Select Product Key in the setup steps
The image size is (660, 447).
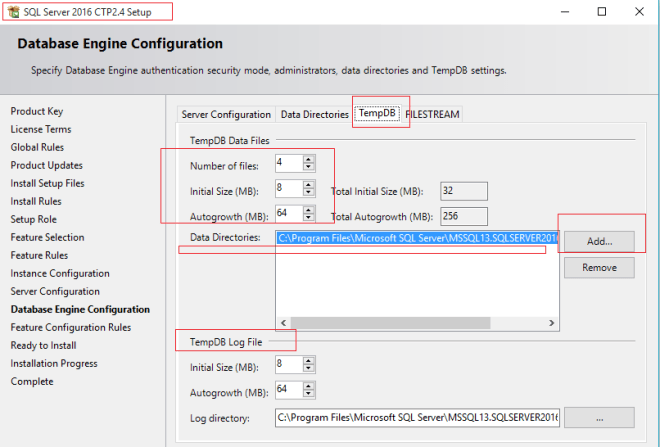pos(37,112)
